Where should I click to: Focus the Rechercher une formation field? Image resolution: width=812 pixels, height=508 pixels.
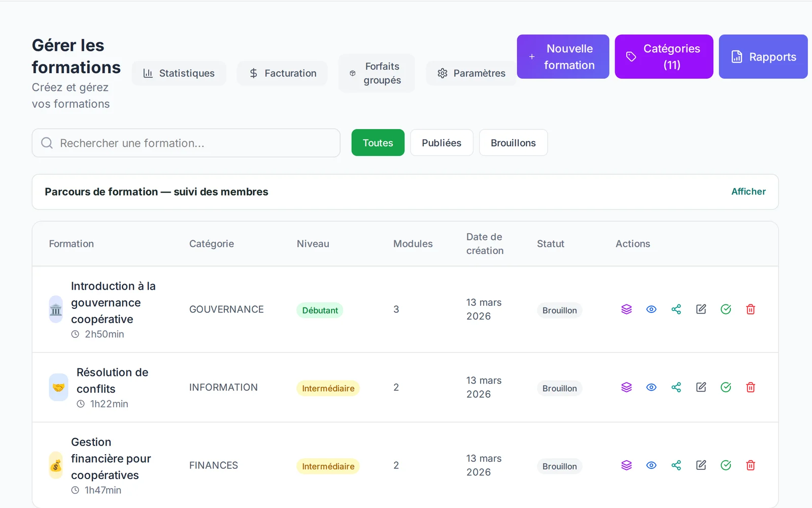click(x=186, y=143)
